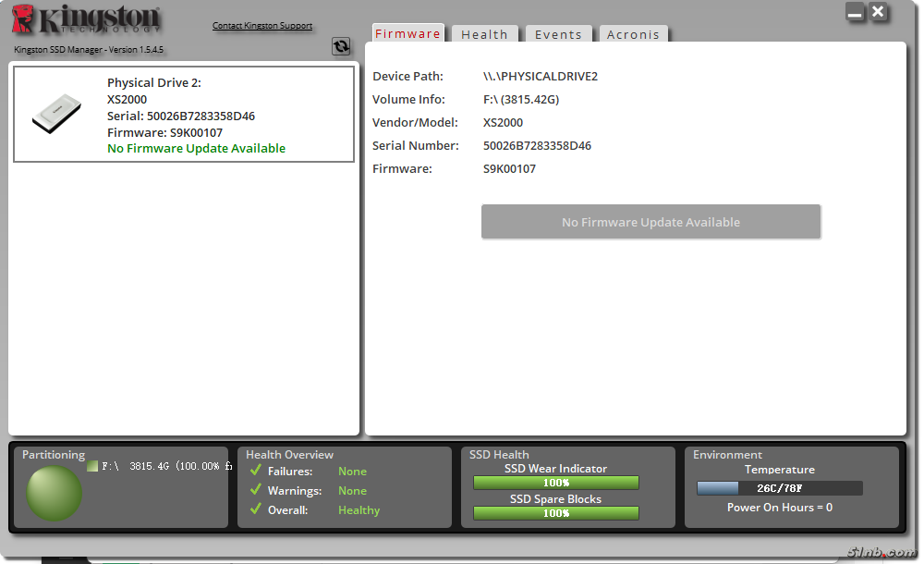Click the Kingston logo

(x=87, y=22)
